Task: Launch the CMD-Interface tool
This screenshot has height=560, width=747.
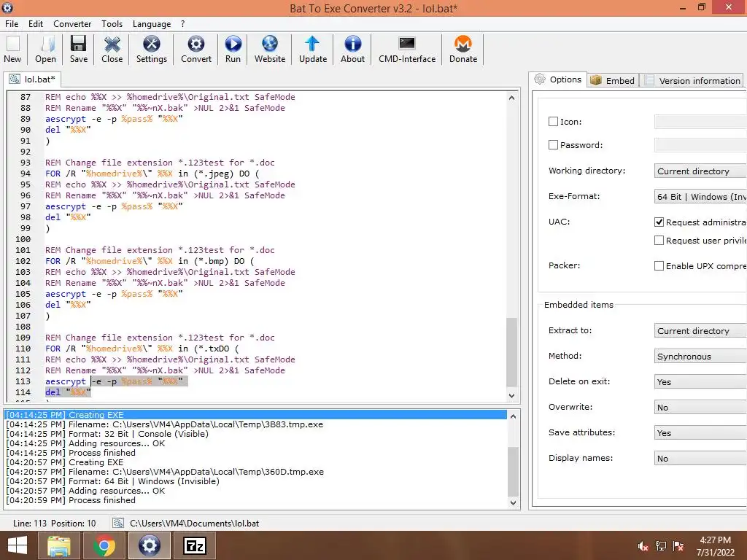Action: [x=407, y=49]
